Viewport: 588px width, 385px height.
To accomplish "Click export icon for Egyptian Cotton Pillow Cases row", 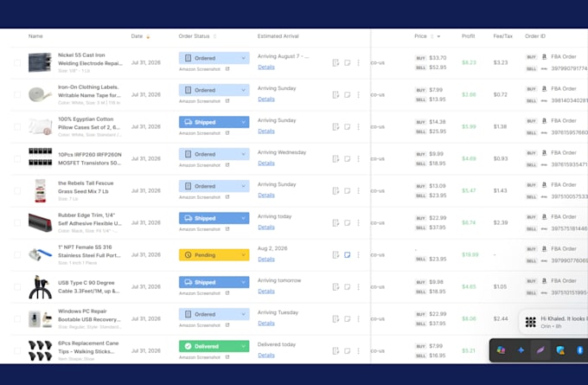I will coord(336,127).
